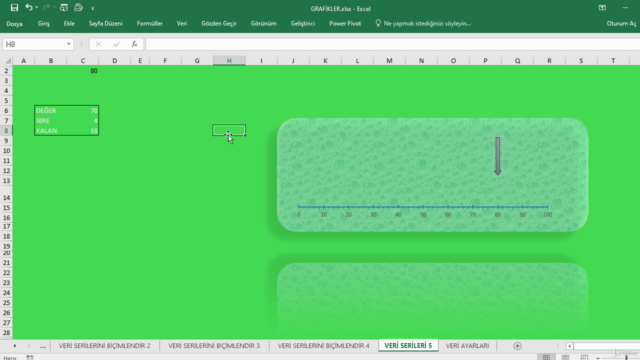Select column H header

click(x=229, y=61)
